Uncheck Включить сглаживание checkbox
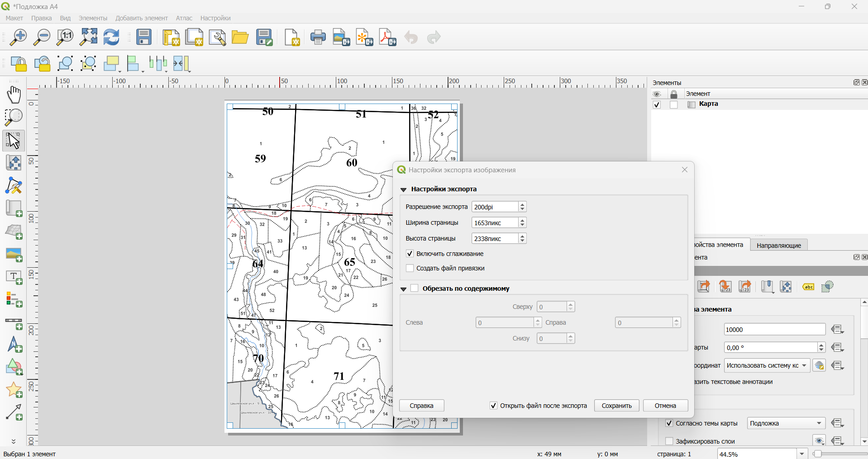Image resolution: width=868 pixels, height=459 pixels. (410, 254)
